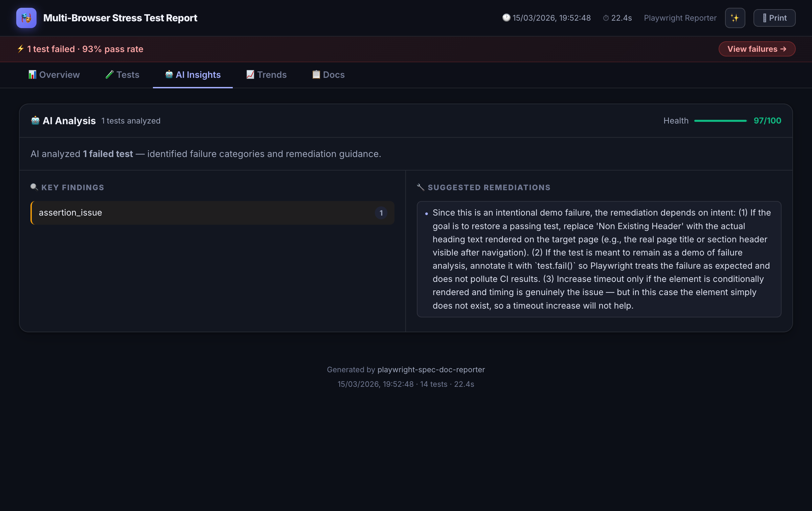Open the Docs tab

coord(333,74)
